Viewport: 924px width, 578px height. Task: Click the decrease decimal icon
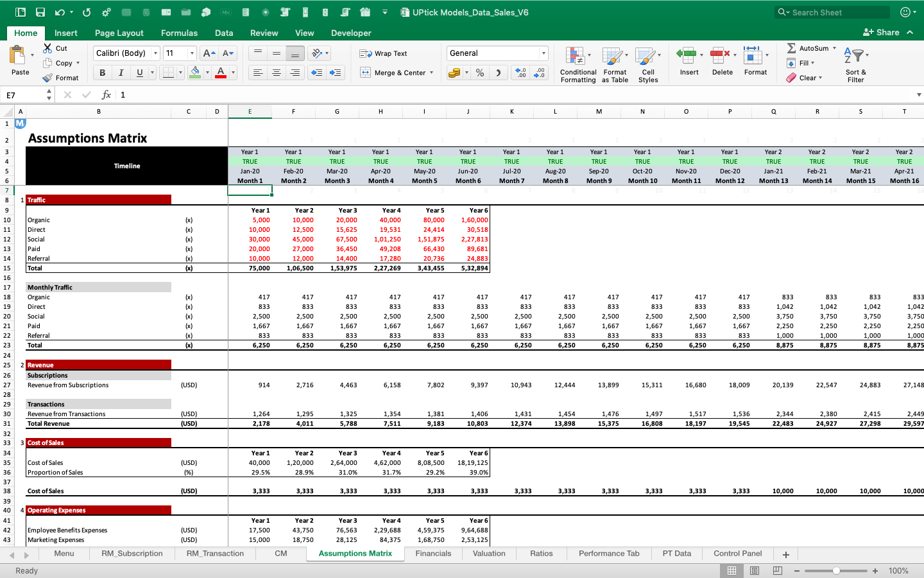click(540, 73)
